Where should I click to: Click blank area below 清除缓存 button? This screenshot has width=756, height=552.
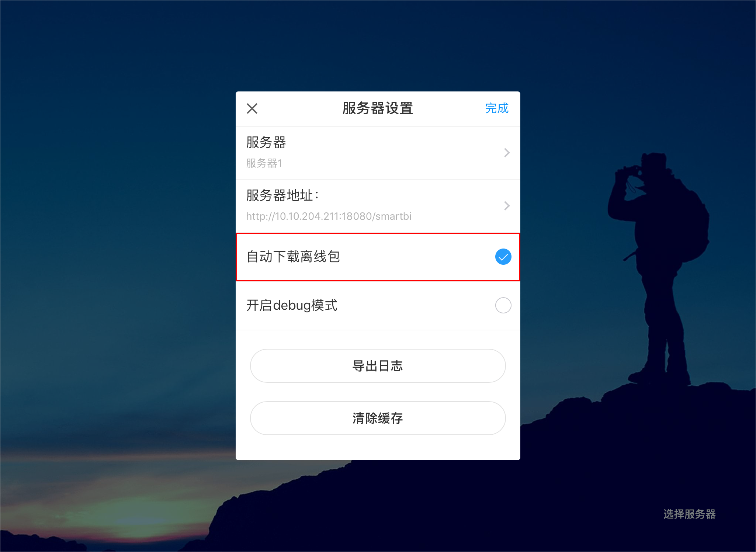[378, 448]
